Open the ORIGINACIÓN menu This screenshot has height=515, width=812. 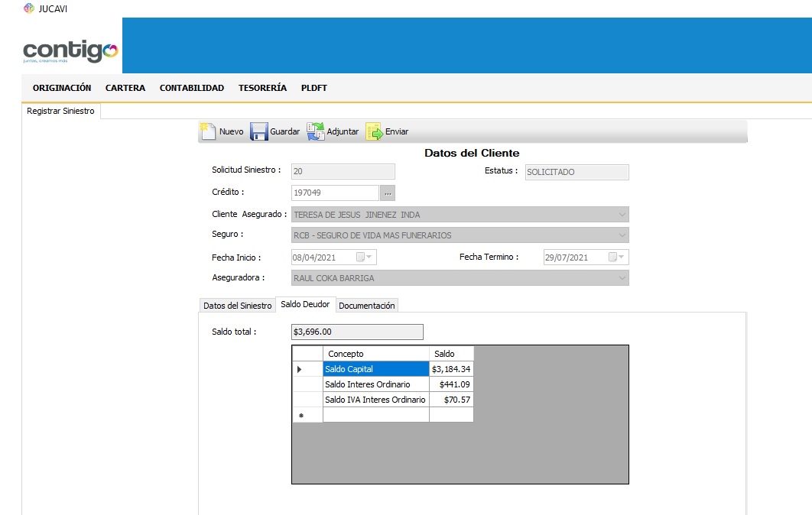62,88
